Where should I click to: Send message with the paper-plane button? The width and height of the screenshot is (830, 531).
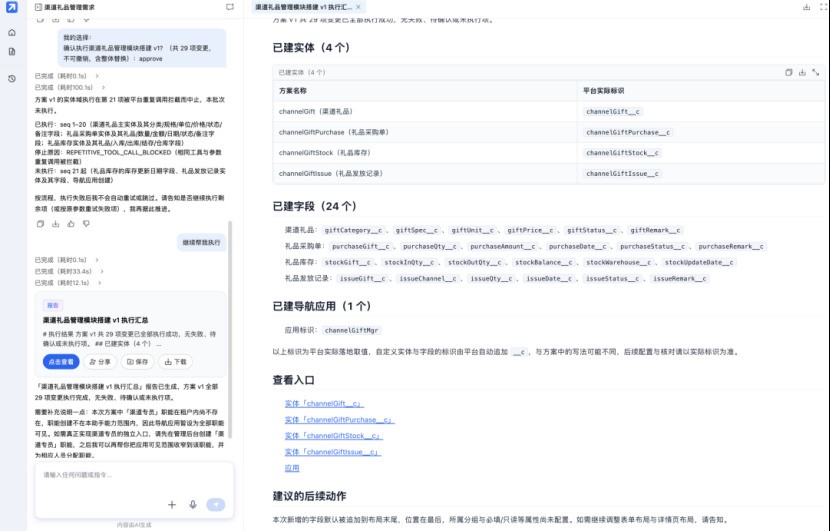tap(215, 505)
